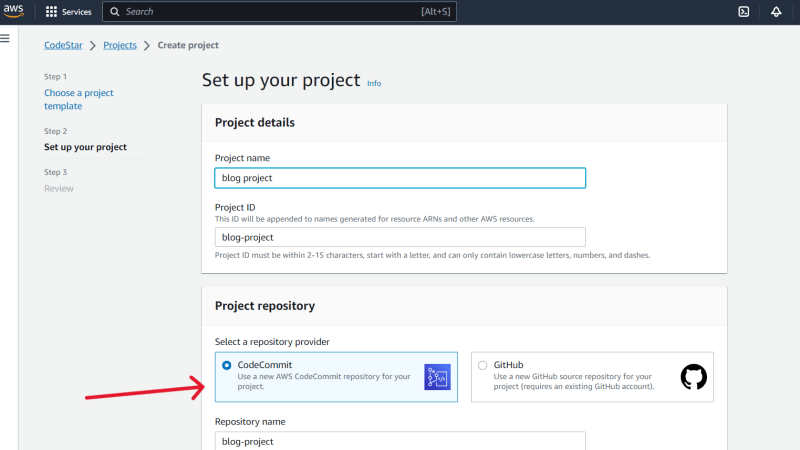
Task: Click the AWS logo home icon
Action: pyautogui.click(x=13, y=11)
